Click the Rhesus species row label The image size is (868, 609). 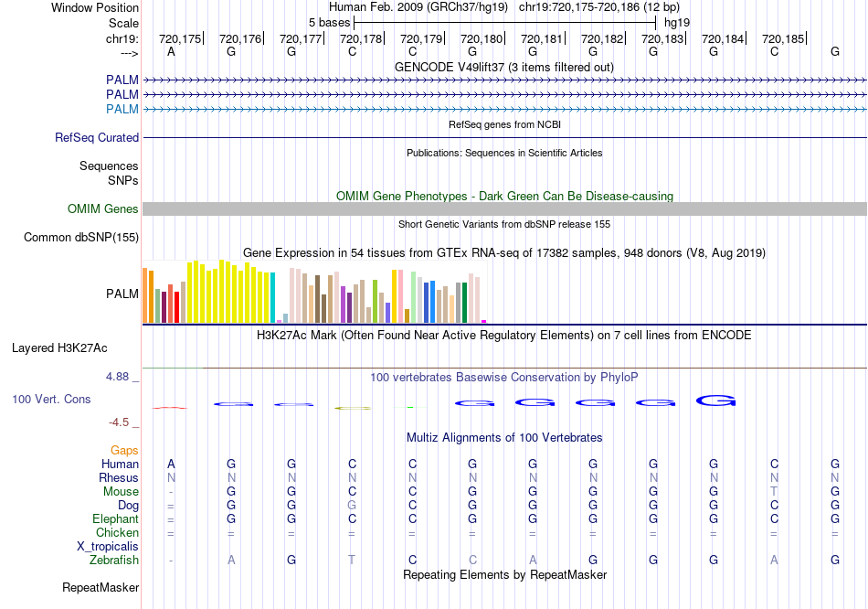click(x=119, y=477)
